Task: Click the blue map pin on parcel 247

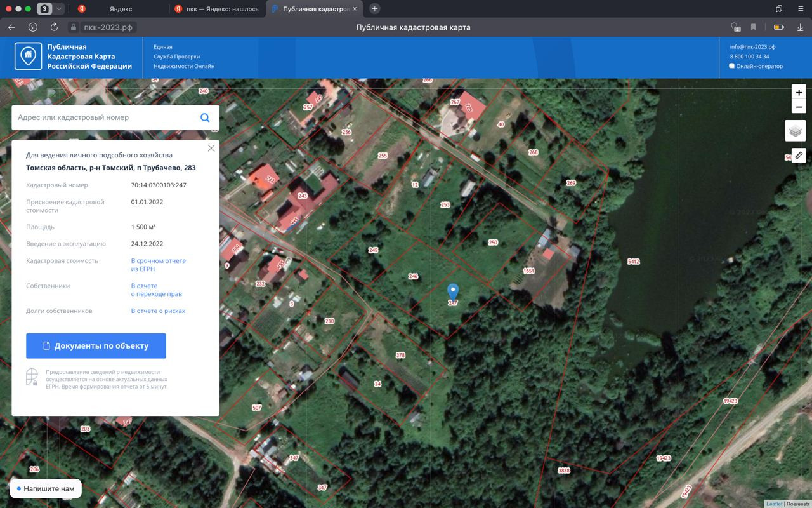Action: tap(453, 291)
